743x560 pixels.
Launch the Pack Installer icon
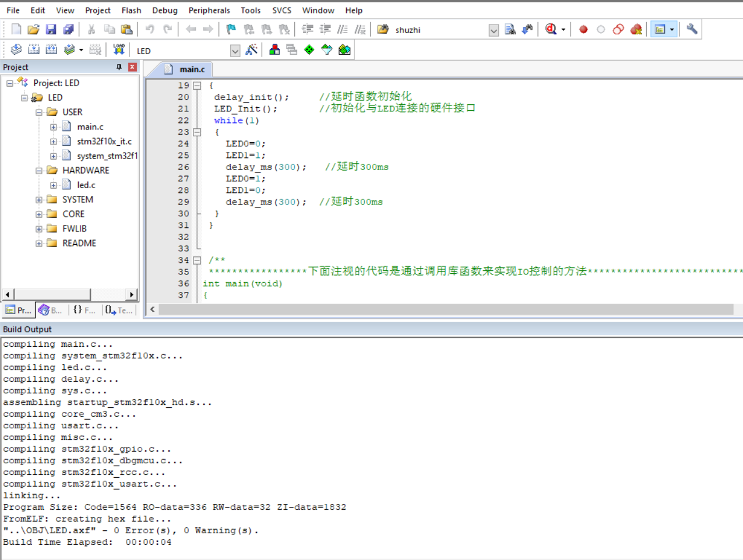pyautogui.click(x=344, y=50)
